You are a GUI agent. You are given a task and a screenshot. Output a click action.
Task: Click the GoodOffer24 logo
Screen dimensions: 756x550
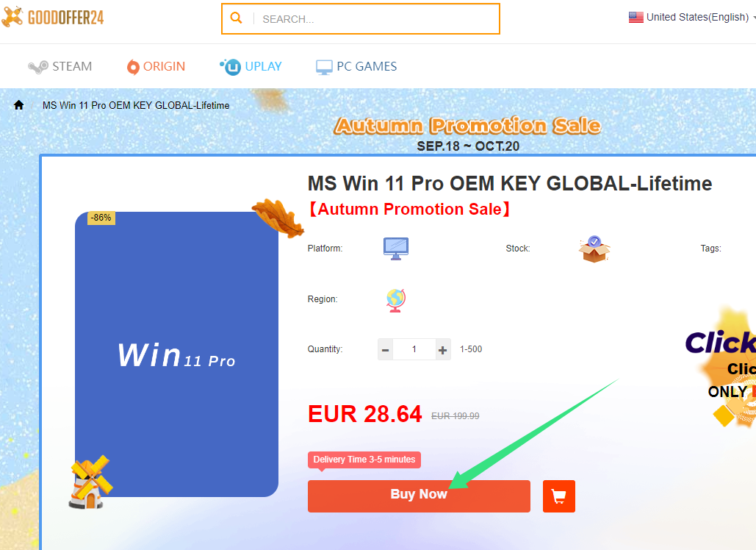(53, 17)
